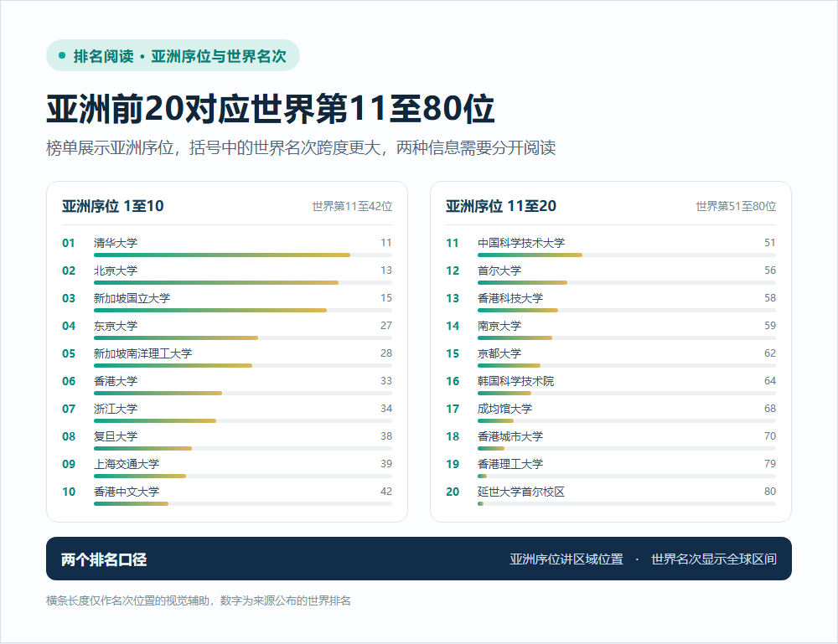This screenshot has width=838, height=644.
Task: Click the text 亚洲序位讲区域位置
Action: click(x=566, y=559)
